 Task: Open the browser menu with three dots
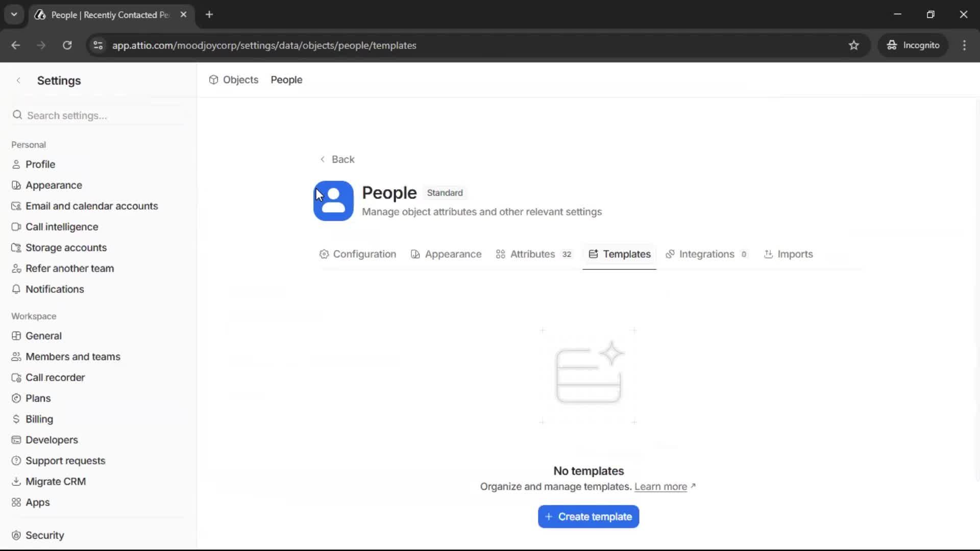pyautogui.click(x=964, y=45)
